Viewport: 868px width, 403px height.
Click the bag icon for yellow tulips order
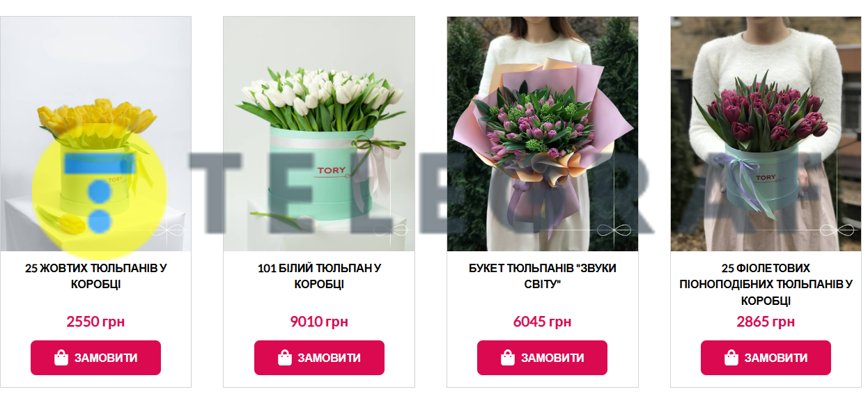coord(61,358)
